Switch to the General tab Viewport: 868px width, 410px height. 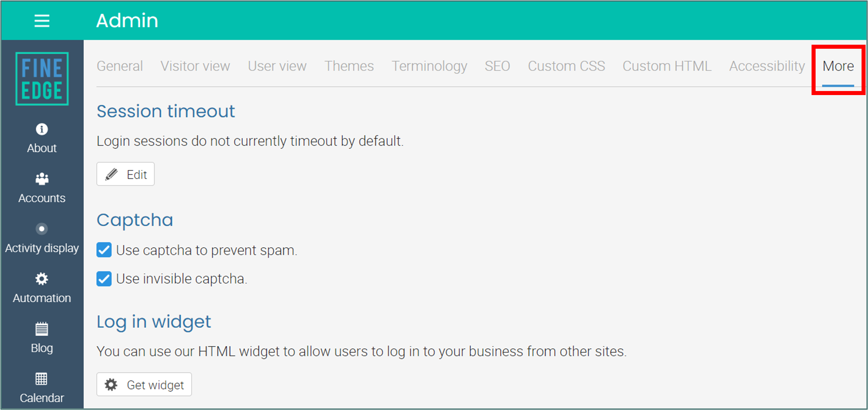point(120,66)
